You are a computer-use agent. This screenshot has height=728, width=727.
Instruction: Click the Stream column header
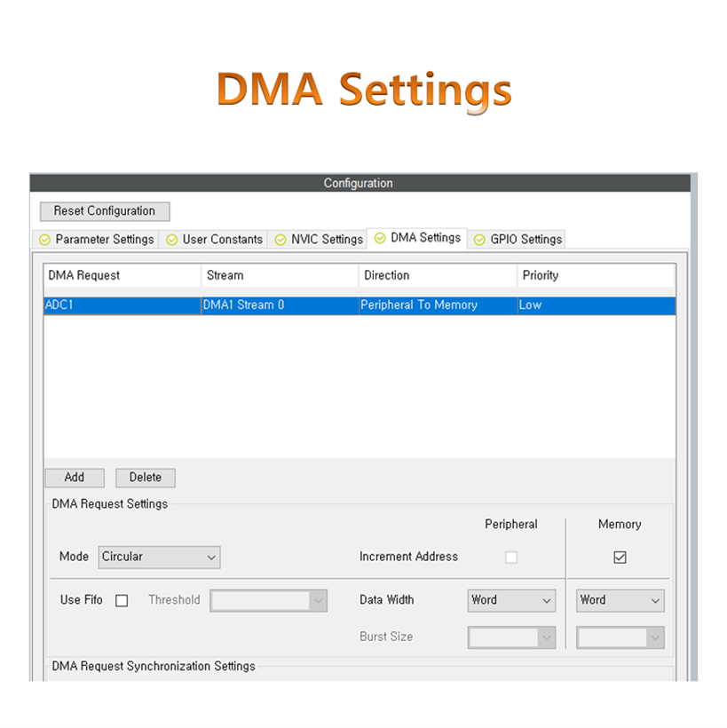(281, 275)
